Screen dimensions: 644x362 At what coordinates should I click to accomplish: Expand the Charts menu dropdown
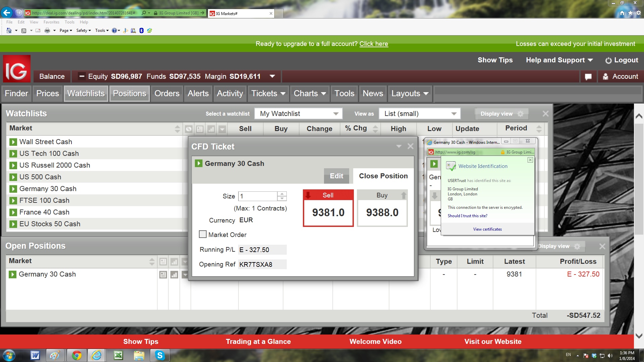click(323, 94)
